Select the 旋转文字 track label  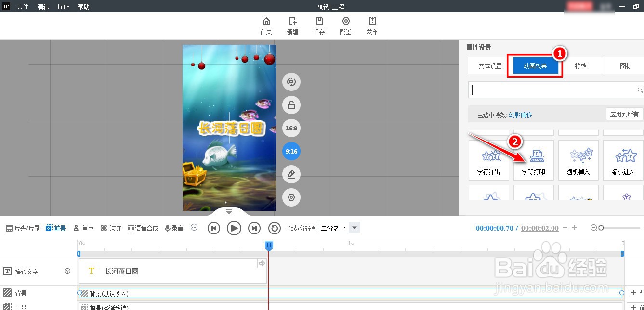[x=26, y=271]
